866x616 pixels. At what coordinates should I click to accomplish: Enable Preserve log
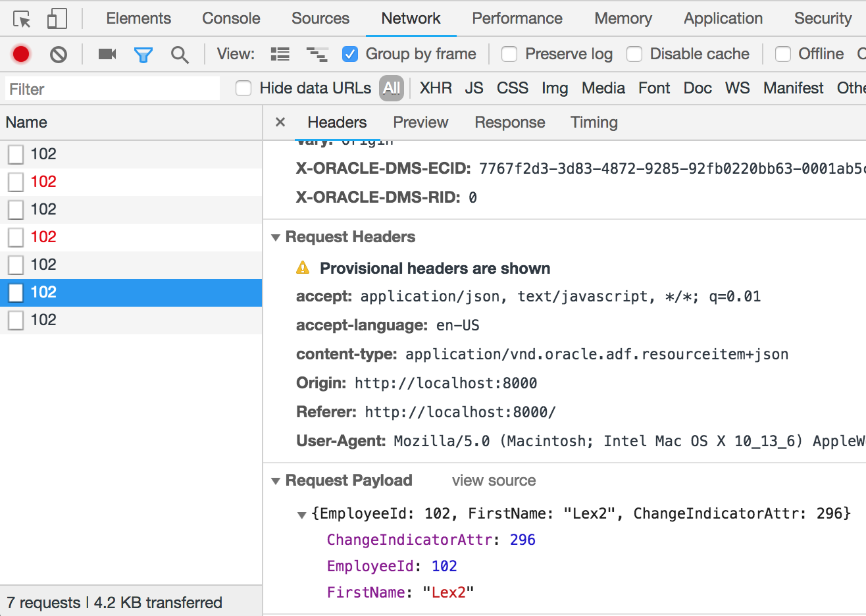(x=509, y=54)
